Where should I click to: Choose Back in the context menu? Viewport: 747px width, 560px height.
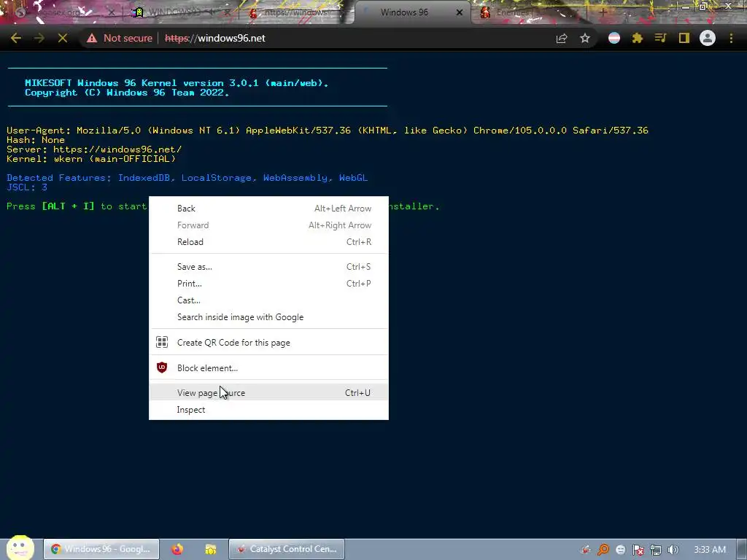[268, 209]
